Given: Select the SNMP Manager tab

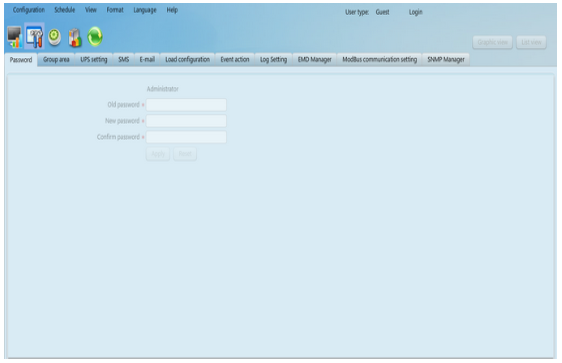Looking at the screenshot, I should coord(446,59).
